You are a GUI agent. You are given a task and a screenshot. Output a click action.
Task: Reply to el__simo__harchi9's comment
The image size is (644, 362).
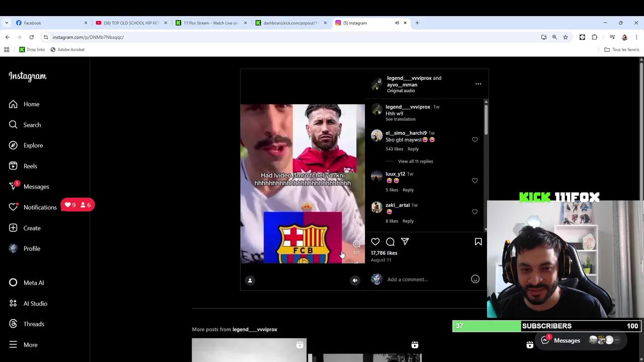[413, 149]
